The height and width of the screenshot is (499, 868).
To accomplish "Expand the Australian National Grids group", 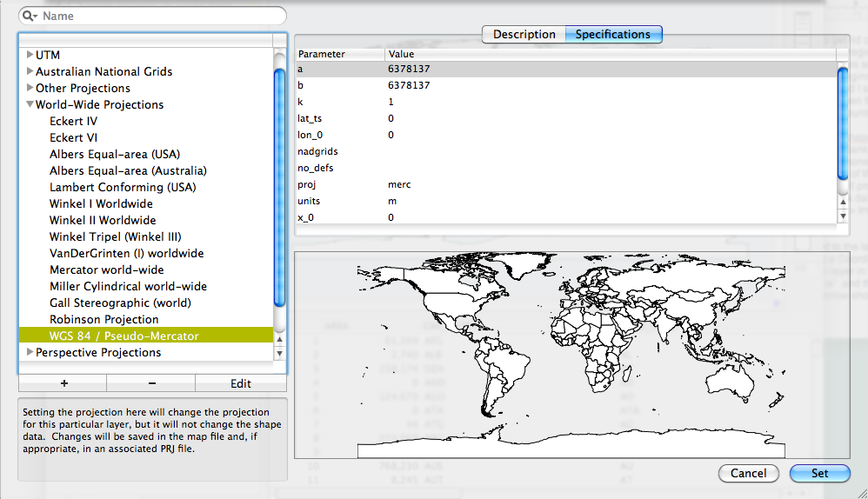I will [30, 71].
